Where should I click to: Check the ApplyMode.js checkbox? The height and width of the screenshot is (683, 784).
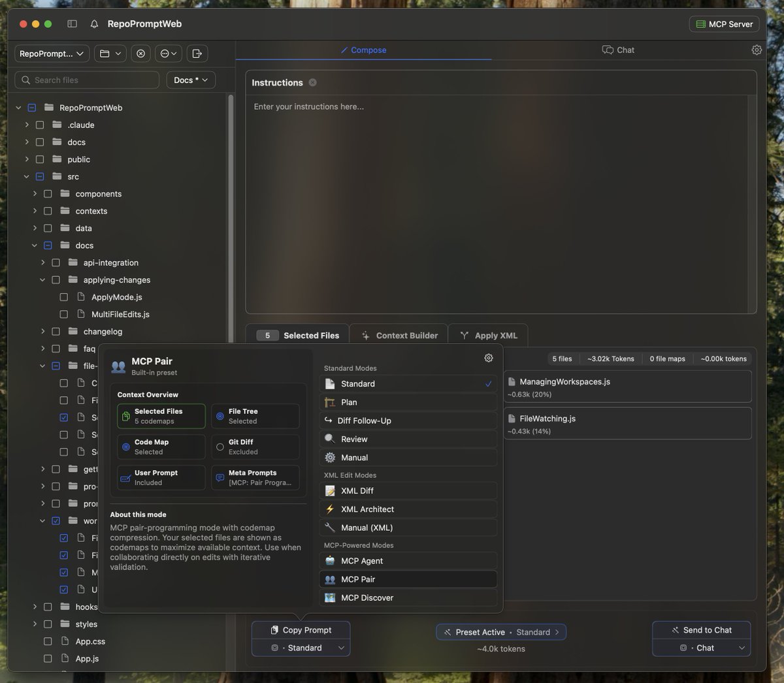(x=63, y=297)
